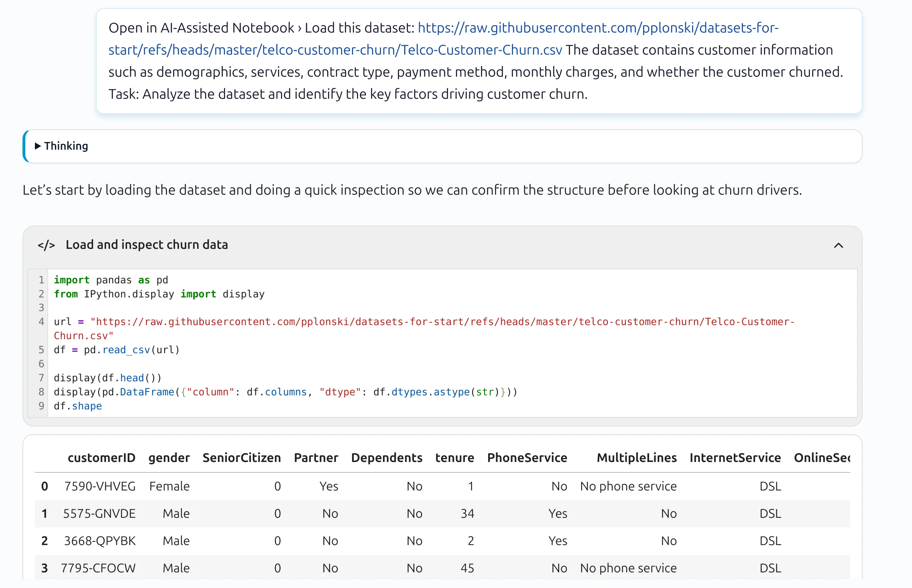Select the tenure column header
This screenshot has width=912, height=588.
454,458
